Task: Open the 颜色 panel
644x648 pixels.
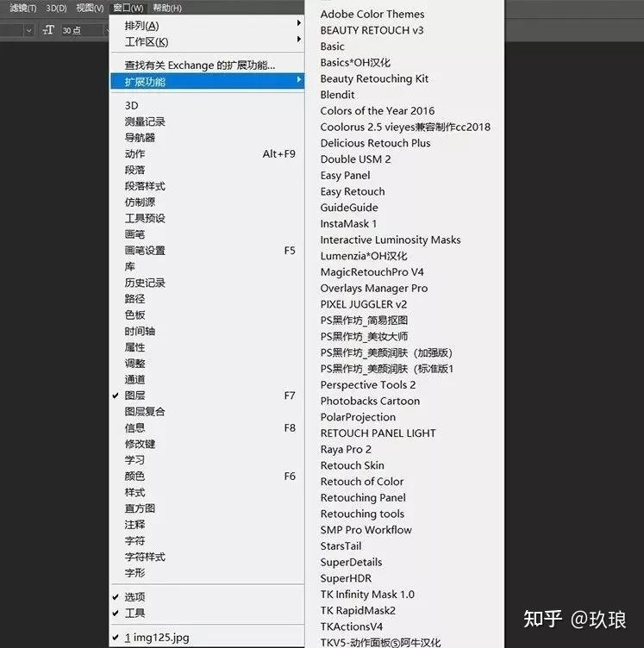Action: click(207, 476)
